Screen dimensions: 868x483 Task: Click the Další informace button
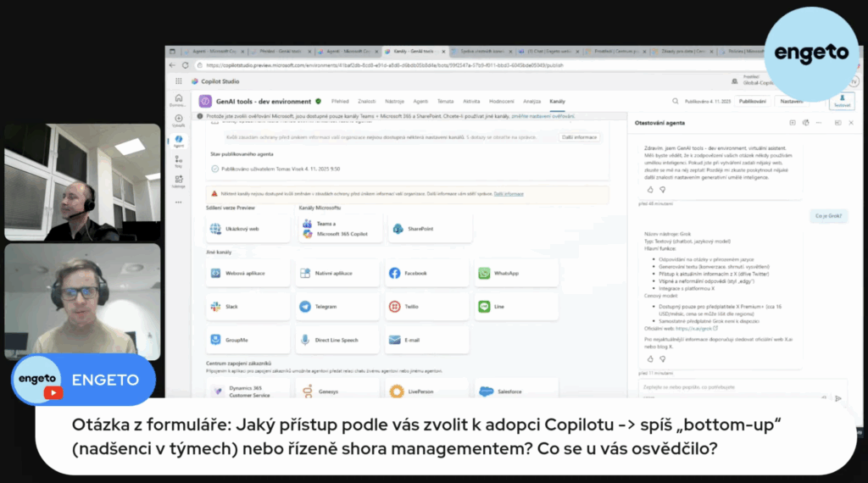pos(579,136)
